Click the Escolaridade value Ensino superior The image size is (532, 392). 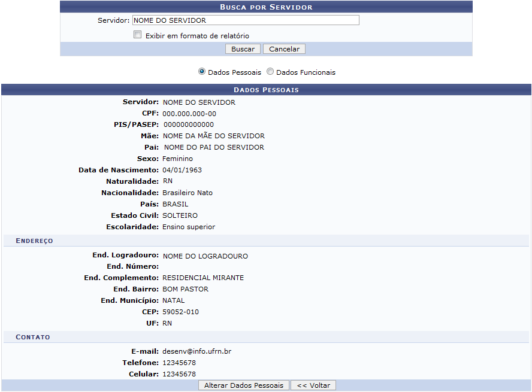click(189, 227)
